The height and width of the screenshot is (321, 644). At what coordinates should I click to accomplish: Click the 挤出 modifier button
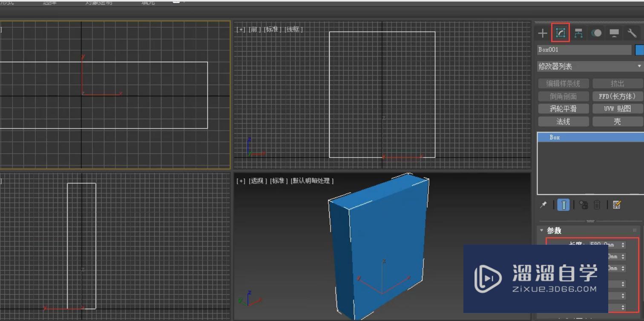tap(618, 83)
